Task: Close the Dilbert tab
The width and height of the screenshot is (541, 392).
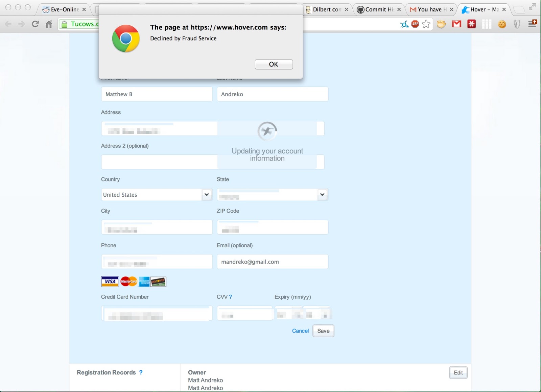Action: point(347,9)
